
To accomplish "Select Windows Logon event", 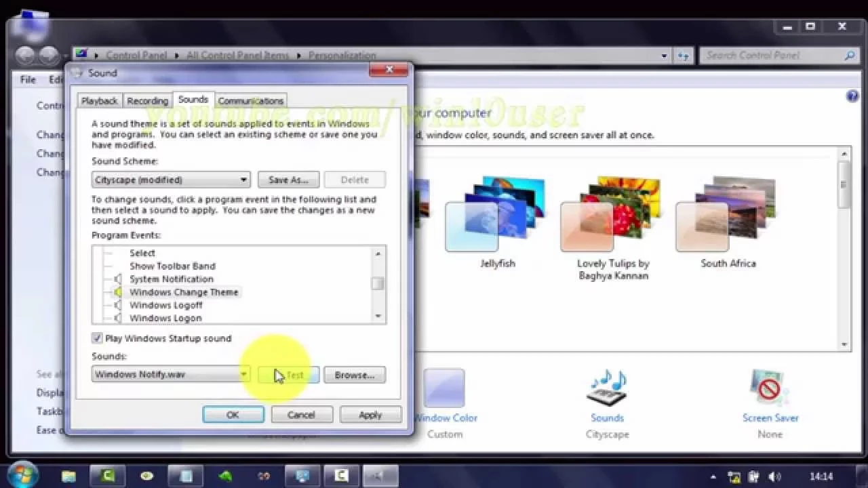I will pos(165,318).
